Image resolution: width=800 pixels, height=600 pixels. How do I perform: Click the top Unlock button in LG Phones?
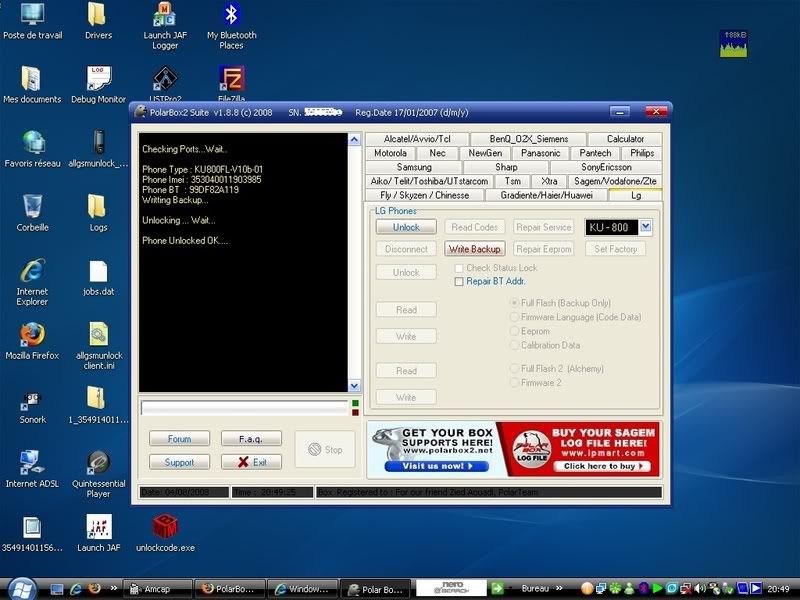click(406, 227)
